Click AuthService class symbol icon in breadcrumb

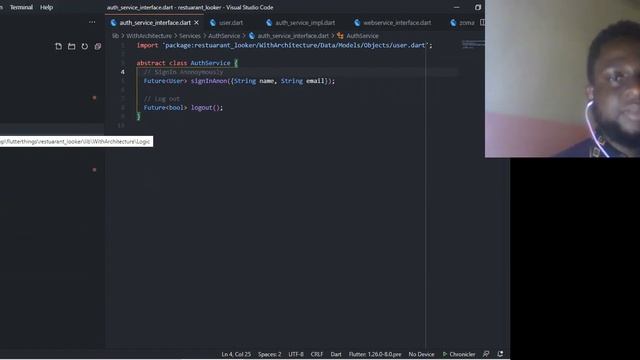340,36
